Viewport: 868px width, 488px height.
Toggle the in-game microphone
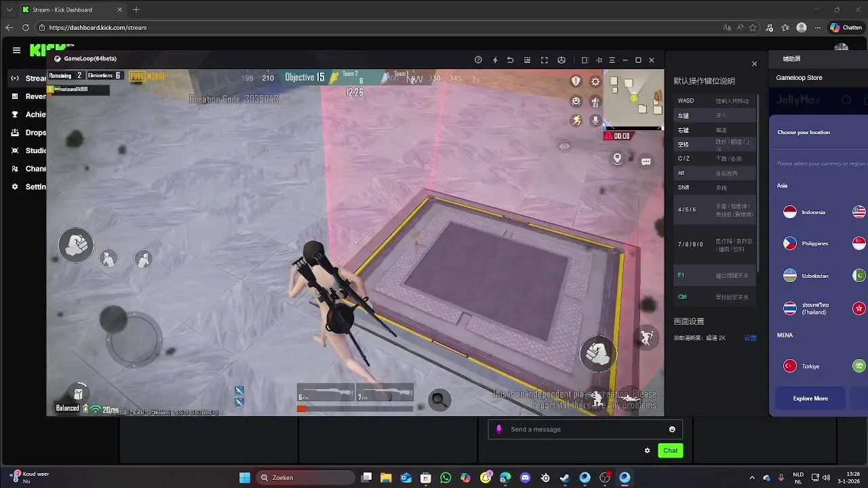point(595,121)
